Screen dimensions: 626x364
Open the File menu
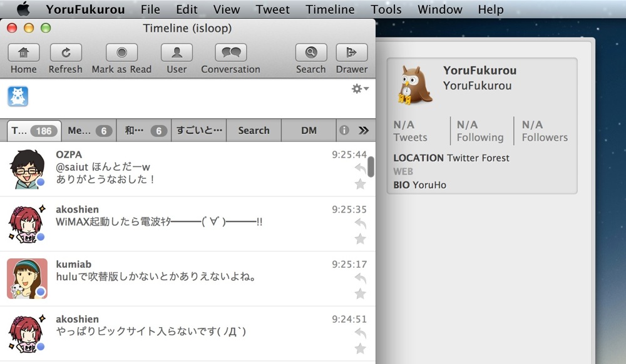click(150, 9)
